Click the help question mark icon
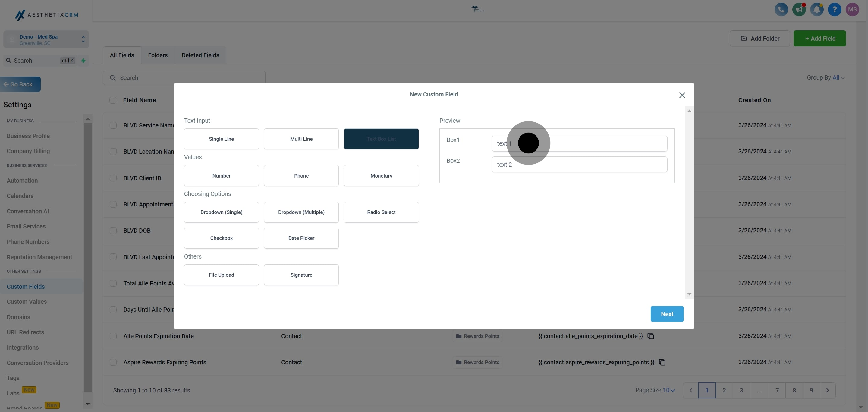The height and width of the screenshot is (412, 868). (835, 9)
